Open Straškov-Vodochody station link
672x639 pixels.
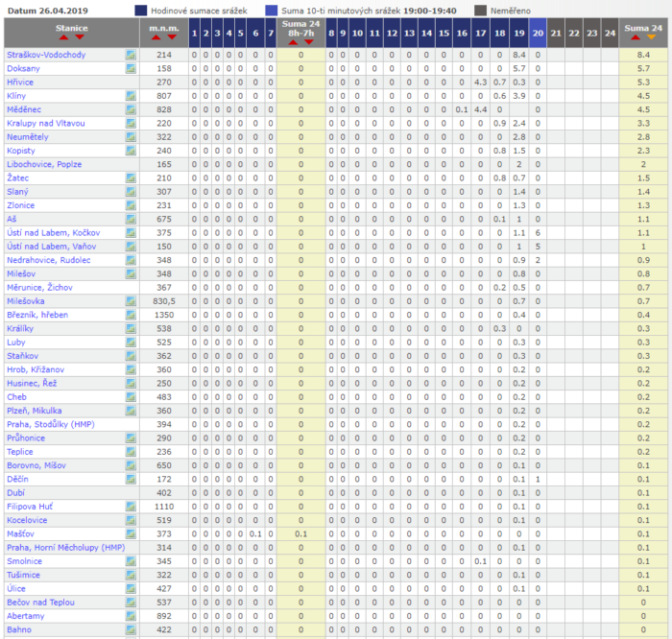46,55
